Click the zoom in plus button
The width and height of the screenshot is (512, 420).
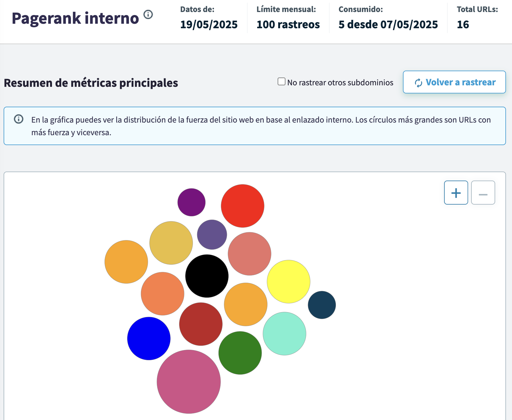click(456, 193)
